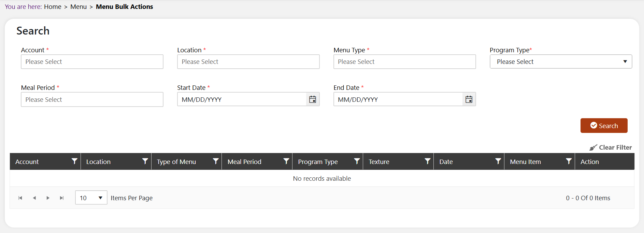
Task: Filter the Texture column
Action: tap(427, 161)
